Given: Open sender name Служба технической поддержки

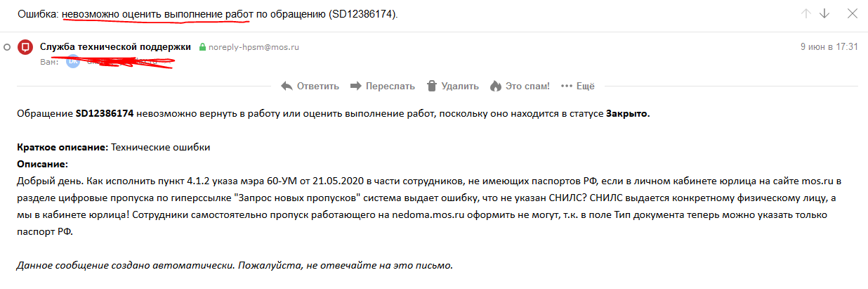Looking at the screenshot, I should point(115,46).
